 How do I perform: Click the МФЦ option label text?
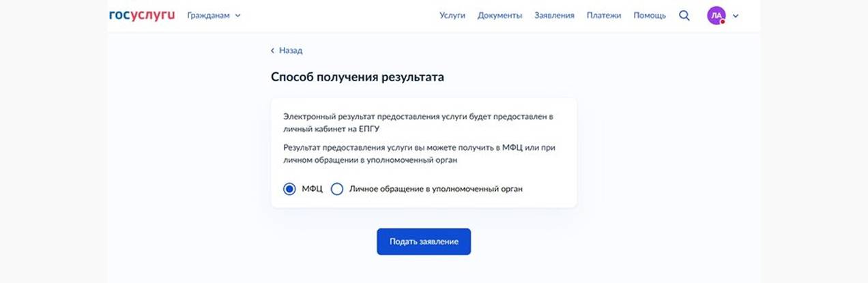pos(312,189)
